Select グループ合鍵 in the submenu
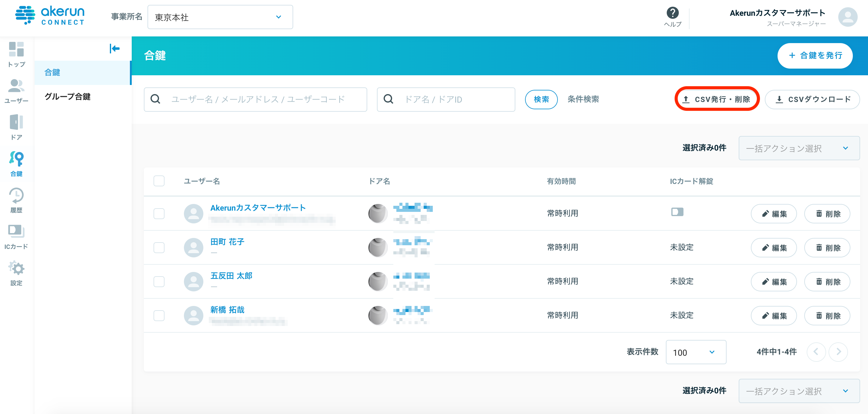This screenshot has height=414, width=868. (83, 97)
